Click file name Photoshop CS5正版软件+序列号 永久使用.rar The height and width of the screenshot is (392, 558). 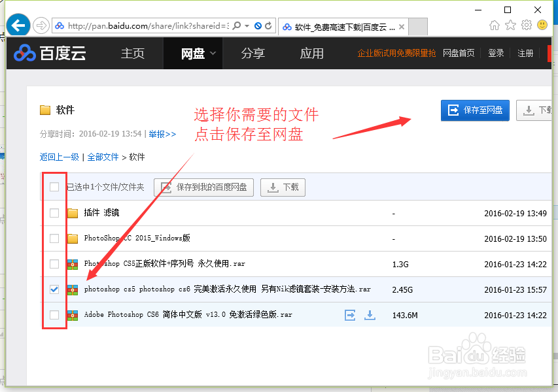[164, 264]
